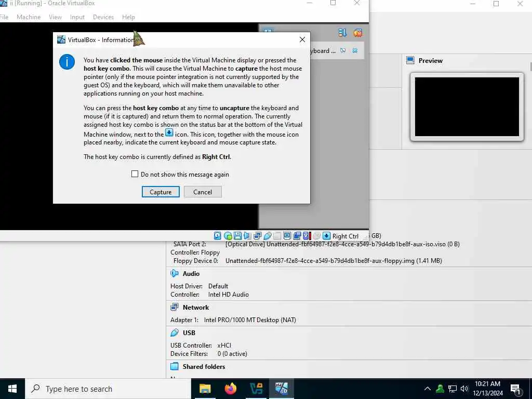This screenshot has height=399, width=532.
Task: Click the network adapters status icon
Action: pos(257,236)
